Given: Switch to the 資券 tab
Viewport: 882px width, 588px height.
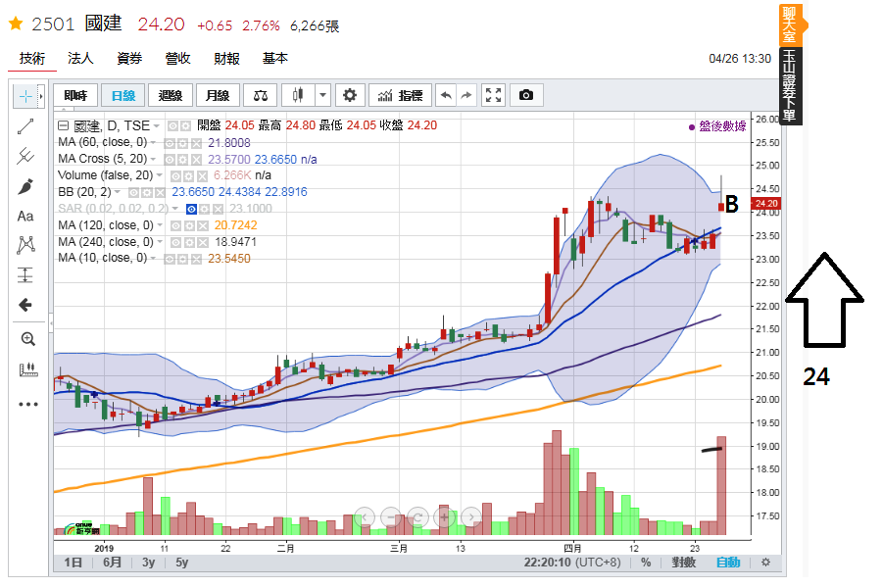Looking at the screenshot, I should (129, 59).
